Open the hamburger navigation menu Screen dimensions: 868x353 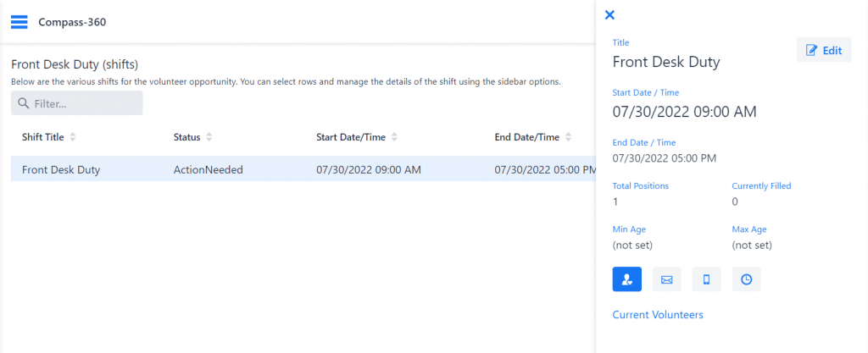(x=19, y=22)
